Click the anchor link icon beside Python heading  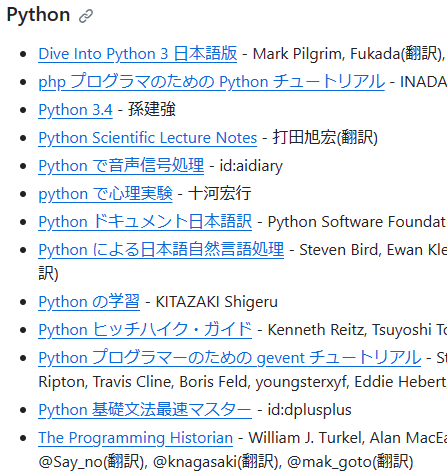(86, 16)
